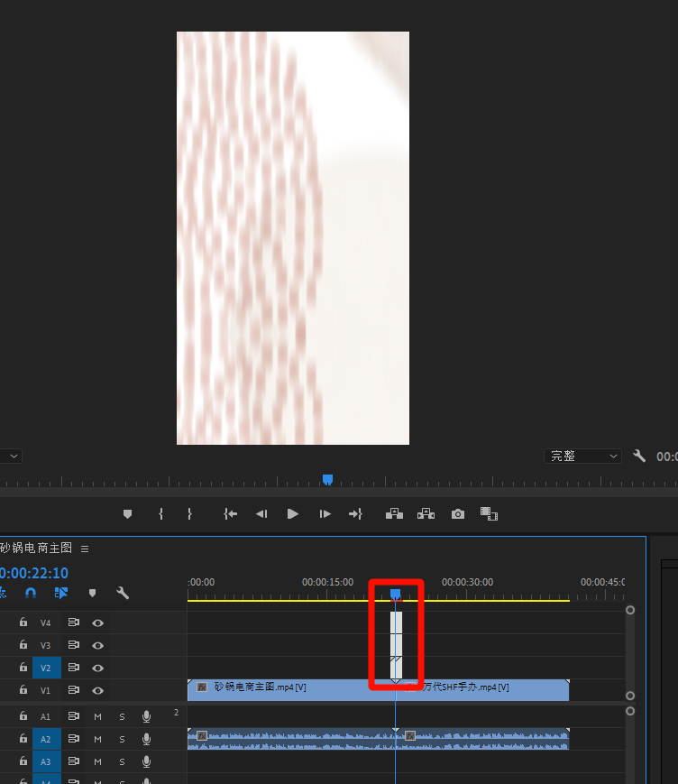Click the Lift button in program monitor
This screenshot has height=784, width=678.
point(394,513)
